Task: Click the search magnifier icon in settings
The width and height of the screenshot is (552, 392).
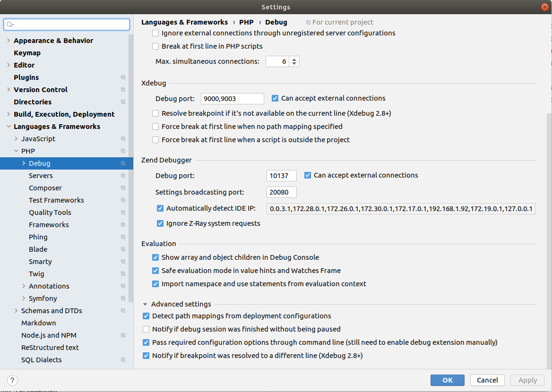Action: coord(10,25)
